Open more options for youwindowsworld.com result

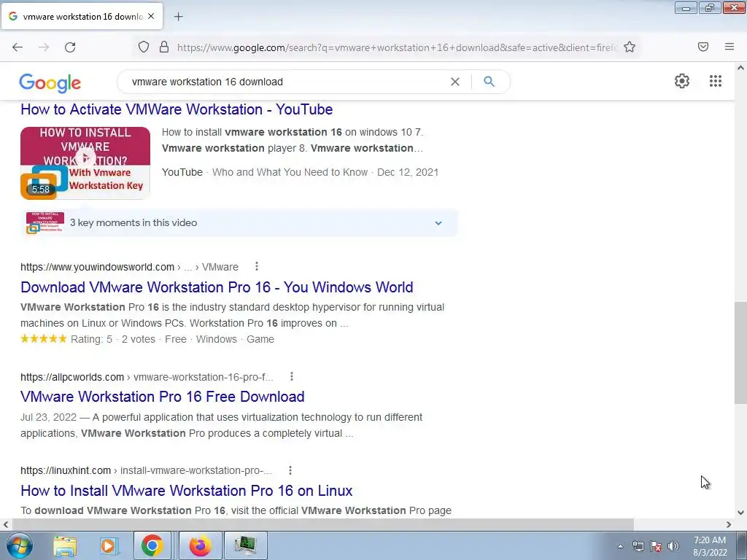[256, 266]
